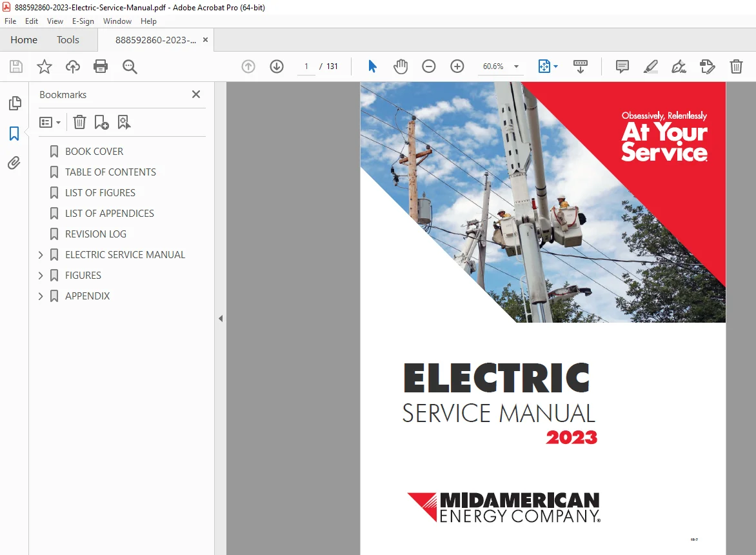Add a sticky note comment
The width and height of the screenshot is (756, 555).
[x=622, y=66]
